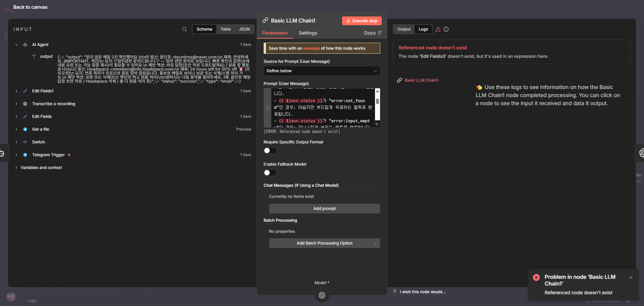The width and height of the screenshot is (644, 306).
Task: Switch to the Output tab
Action: click(x=404, y=29)
